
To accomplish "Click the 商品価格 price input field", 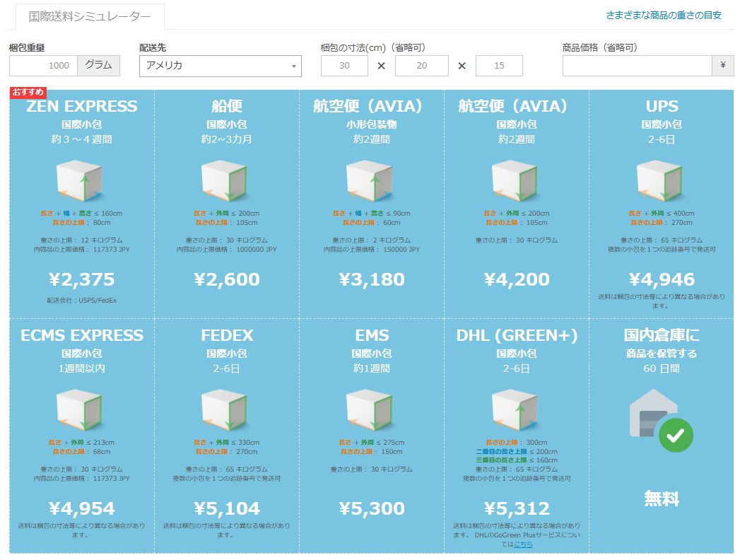I will [x=637, y=66].
